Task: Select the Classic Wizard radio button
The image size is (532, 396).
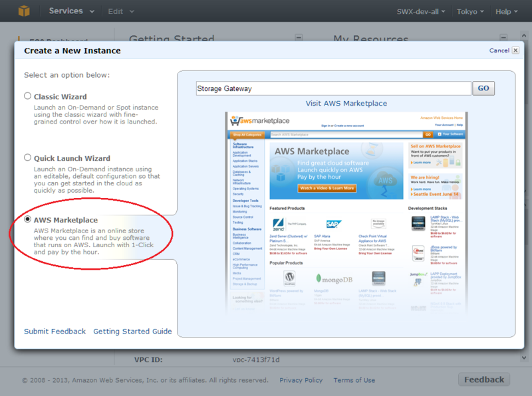Action: coord(27,96)
